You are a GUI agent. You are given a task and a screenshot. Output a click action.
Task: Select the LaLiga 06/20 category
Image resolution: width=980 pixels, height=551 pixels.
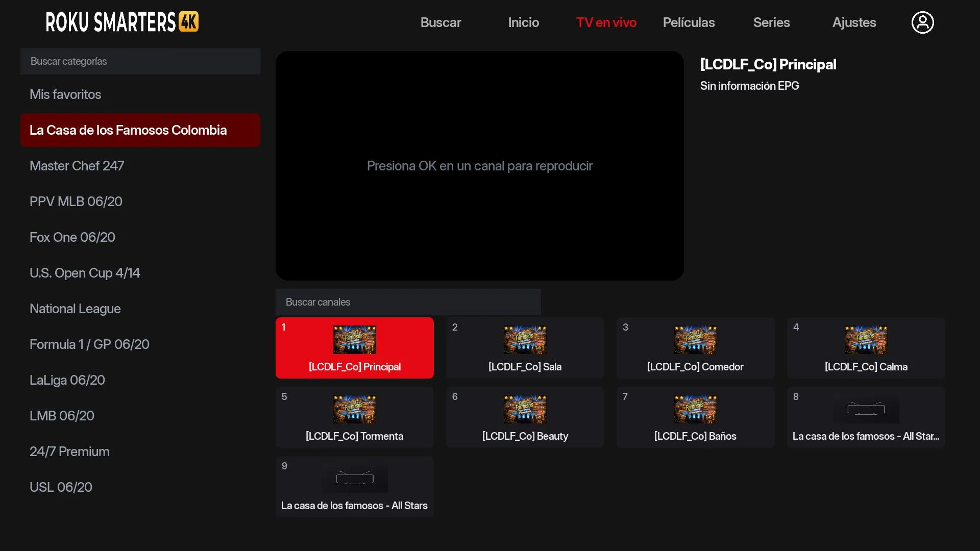click(140, 380)
